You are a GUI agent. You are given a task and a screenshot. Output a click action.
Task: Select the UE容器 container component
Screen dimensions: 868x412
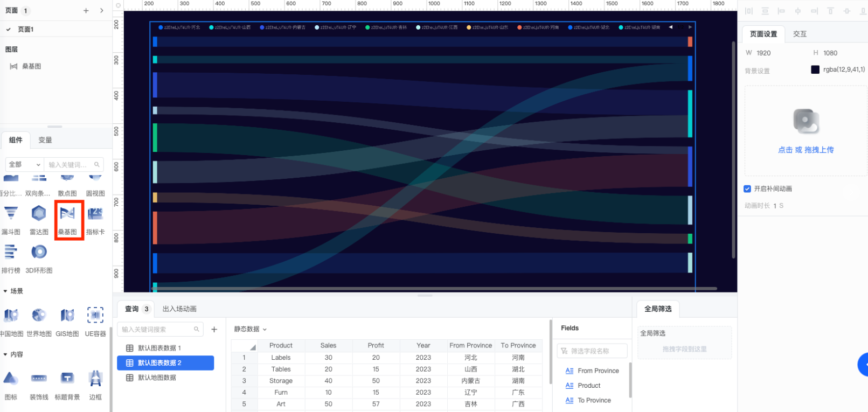tap(95, 322)
